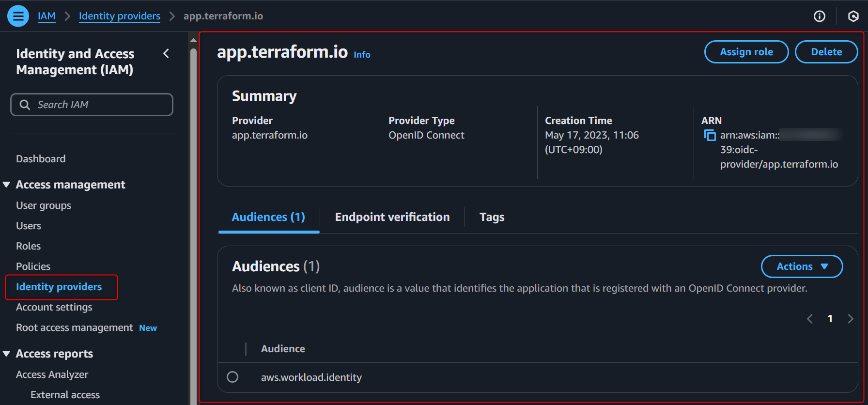Image resolution: width=868 pixels, height=405 pixels.
Task: Click the Delete button
Action: click(826, 52)
